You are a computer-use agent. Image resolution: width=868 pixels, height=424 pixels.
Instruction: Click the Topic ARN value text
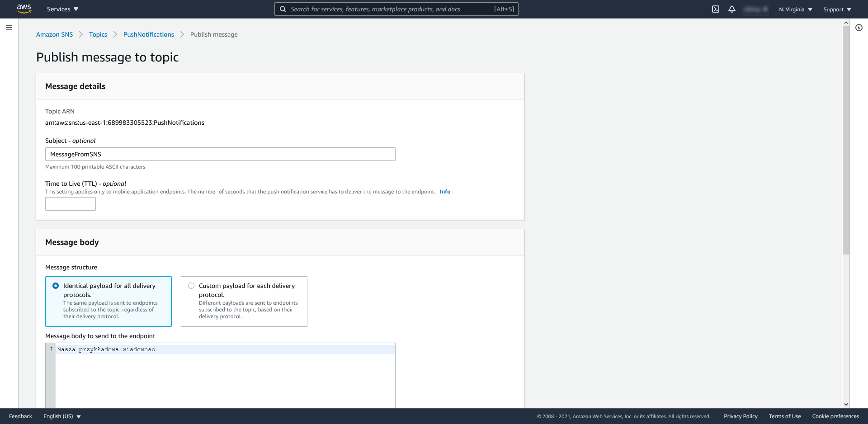tap(125, 122)
